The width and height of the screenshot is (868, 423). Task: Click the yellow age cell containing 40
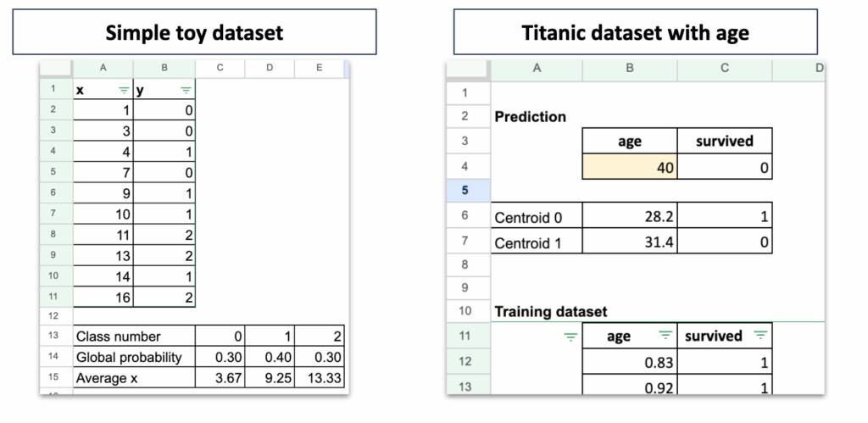pyautogui.click(x=630, y=168)
